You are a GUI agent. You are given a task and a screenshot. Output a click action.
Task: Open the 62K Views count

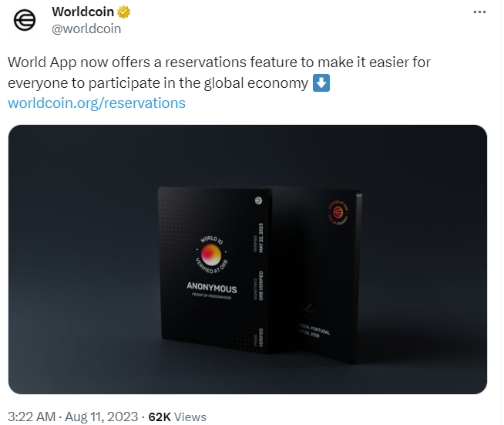tap(176, 417)
